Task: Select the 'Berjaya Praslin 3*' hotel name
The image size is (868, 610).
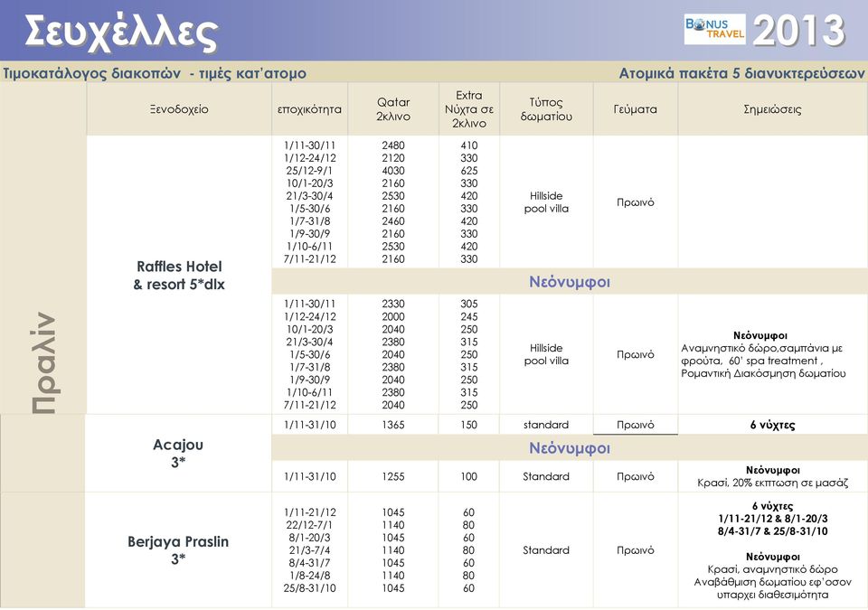Action: coord(178,549)
